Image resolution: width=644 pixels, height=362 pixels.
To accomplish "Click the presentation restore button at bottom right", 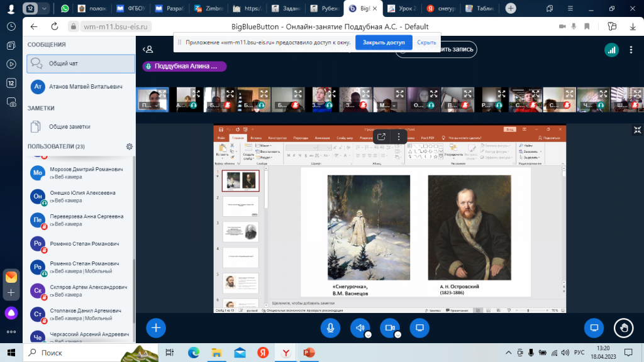I will click(x=594, y=328).
